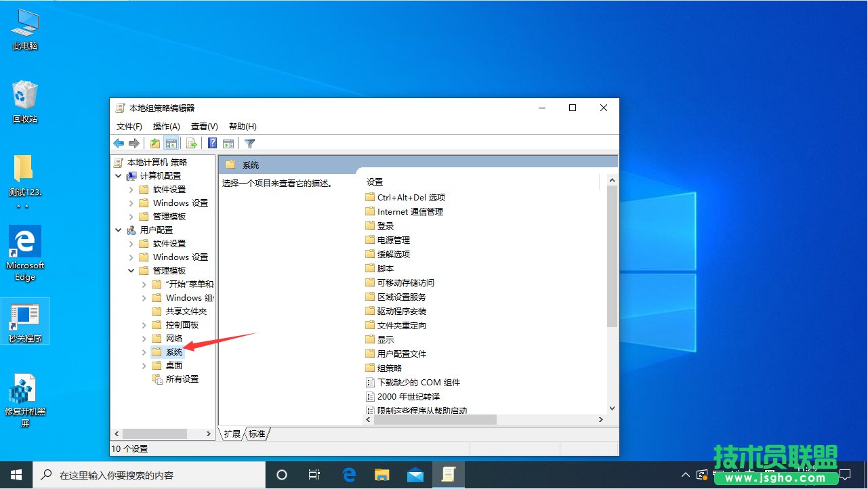Screen dimensions: 868x489
Task: Toggle the console tree pane visibility icon
Action: 171,143
